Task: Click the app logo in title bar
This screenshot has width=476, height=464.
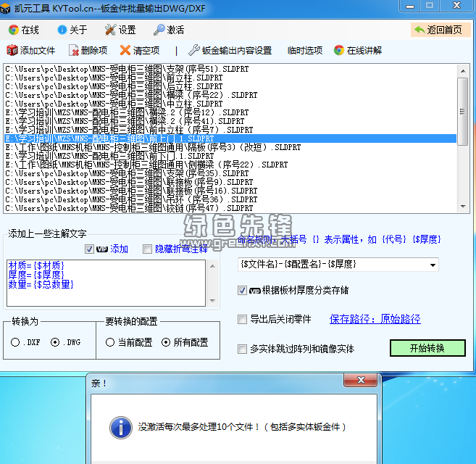Action: [x=5, y=9]
